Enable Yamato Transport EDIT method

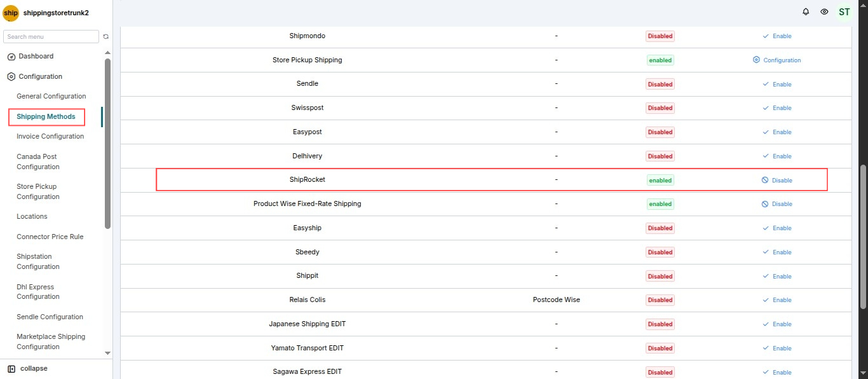(777, 348)
